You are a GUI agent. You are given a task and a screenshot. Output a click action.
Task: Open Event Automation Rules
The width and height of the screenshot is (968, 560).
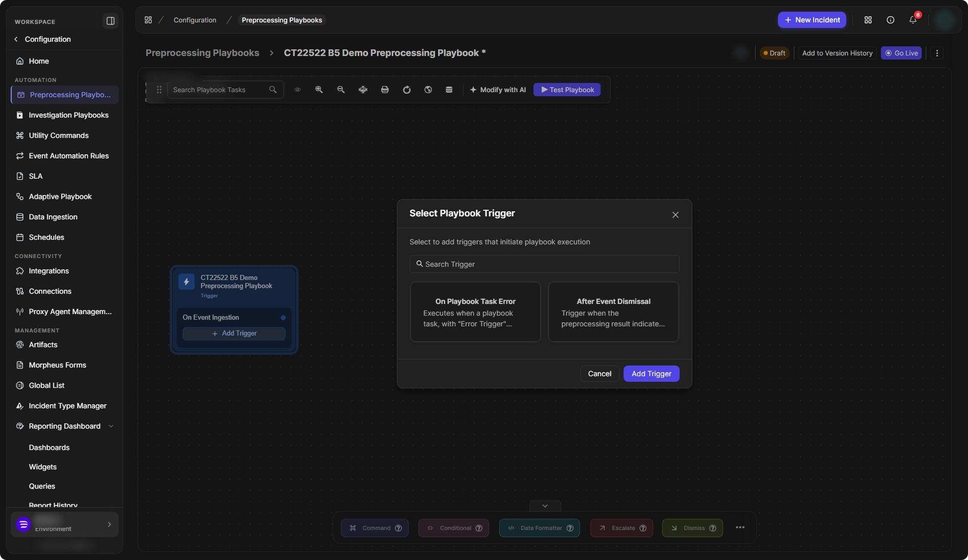click(65, 156)
